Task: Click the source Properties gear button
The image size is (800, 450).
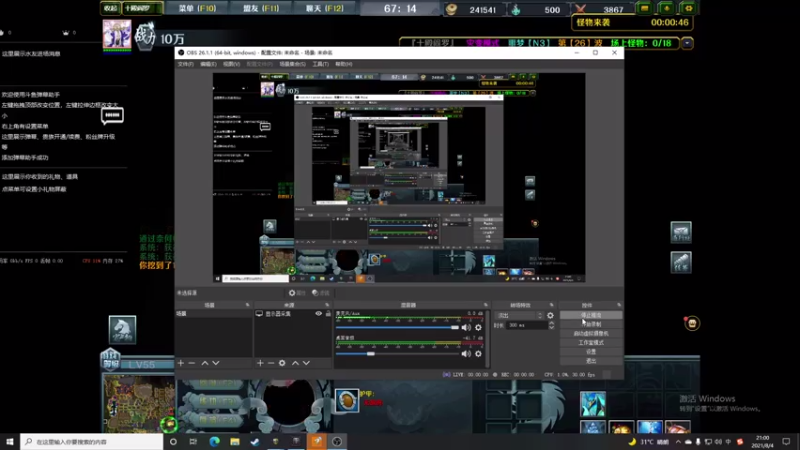Action: pos(297,293)
